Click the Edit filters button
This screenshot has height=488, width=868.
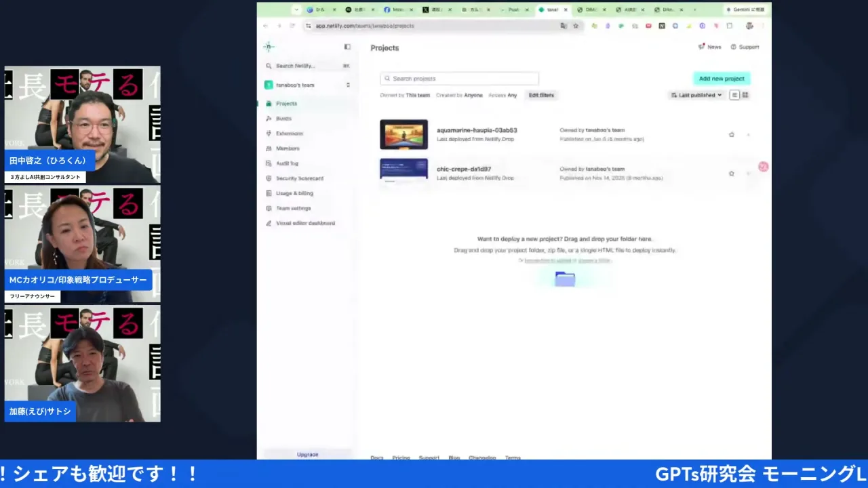pyautogui.click(x=541, y=95)
